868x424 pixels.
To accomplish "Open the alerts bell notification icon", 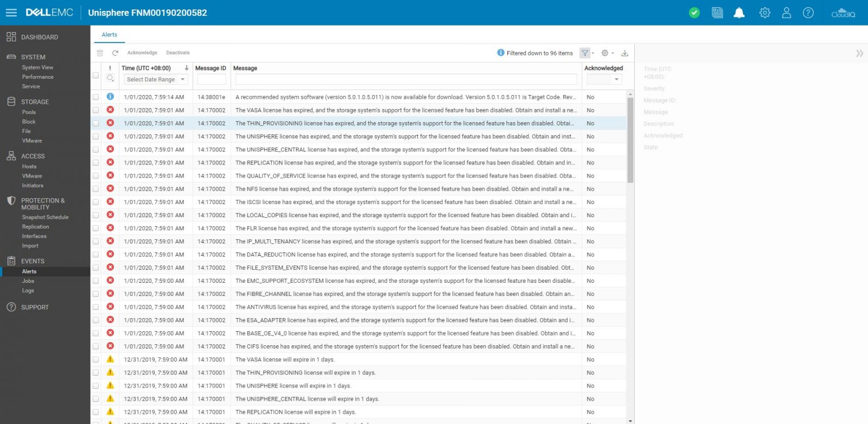I will coord(739,12).
